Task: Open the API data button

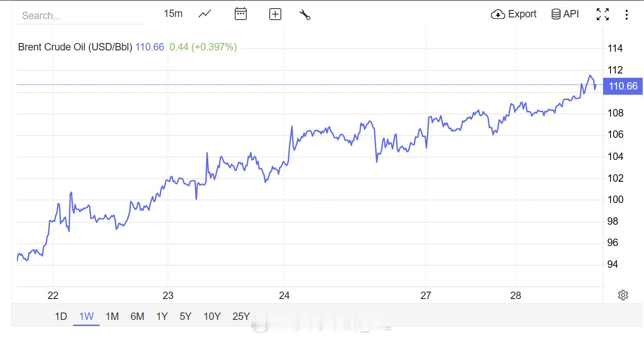Action: point(565,14)
